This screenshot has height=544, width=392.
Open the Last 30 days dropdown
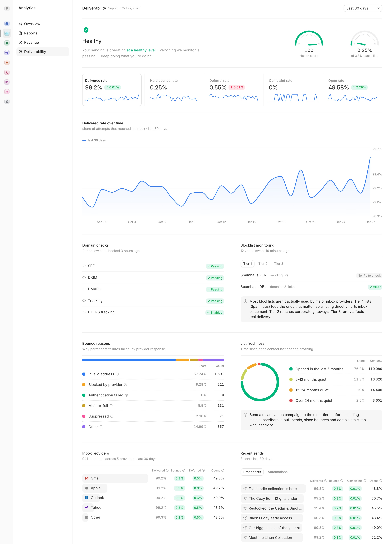363,8
